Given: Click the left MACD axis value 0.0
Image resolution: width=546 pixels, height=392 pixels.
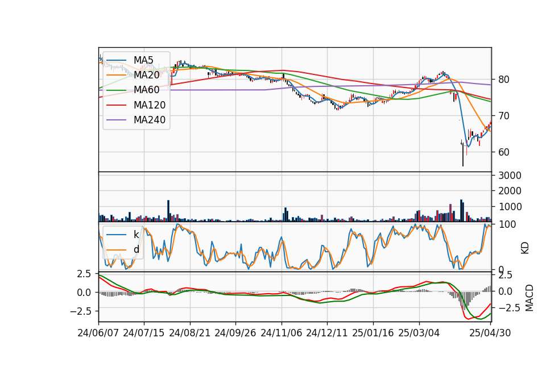Looking at the screenshot, I should pos(84,293).
